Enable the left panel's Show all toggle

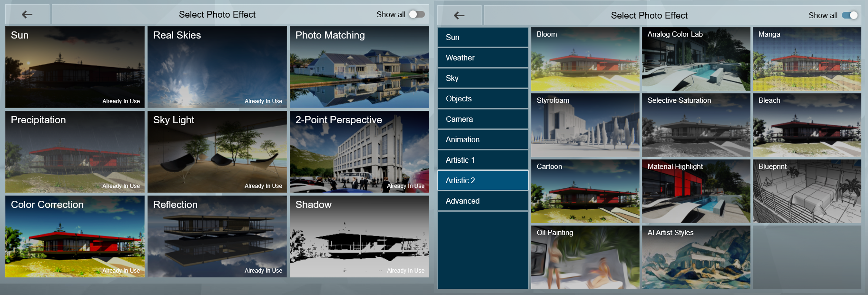pyautogui.click(x=417, y=14)
